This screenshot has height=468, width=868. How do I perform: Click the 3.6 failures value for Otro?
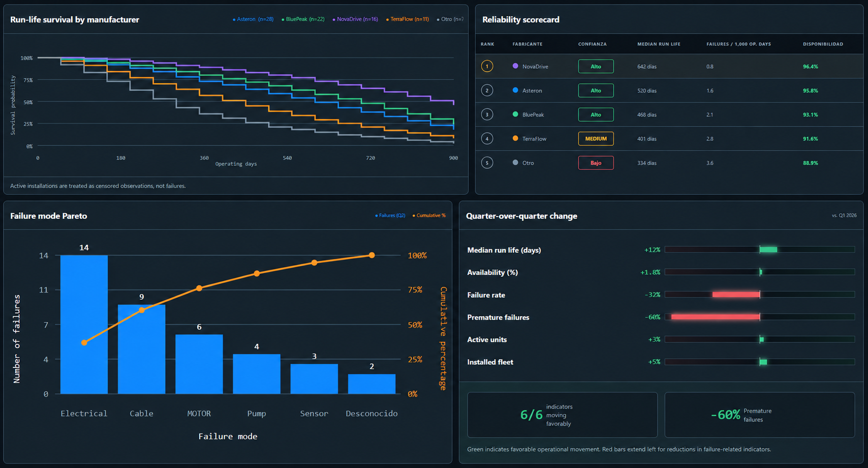click(710, 163)
